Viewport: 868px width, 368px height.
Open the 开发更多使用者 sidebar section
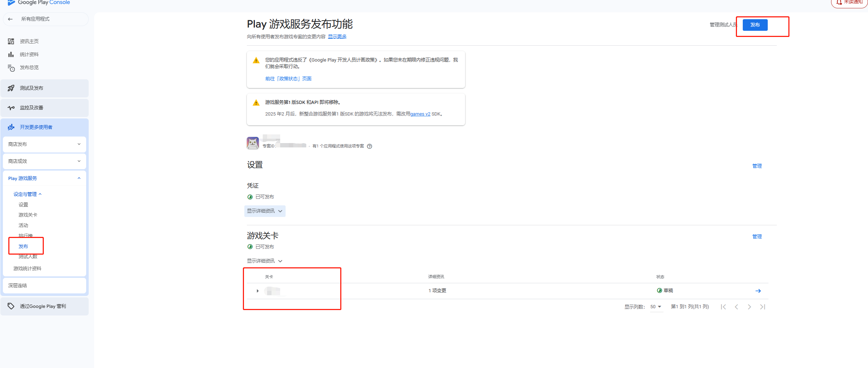coord(45,127)
